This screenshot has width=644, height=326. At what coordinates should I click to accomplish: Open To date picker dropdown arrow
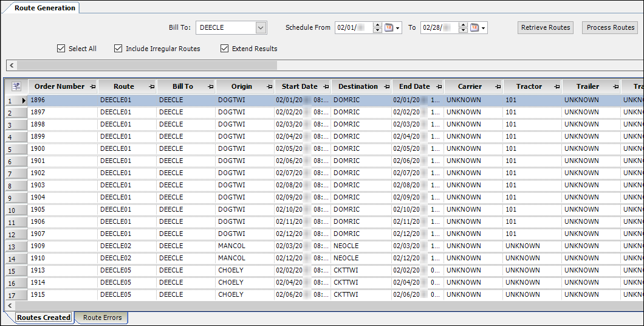tap(484, 29)
